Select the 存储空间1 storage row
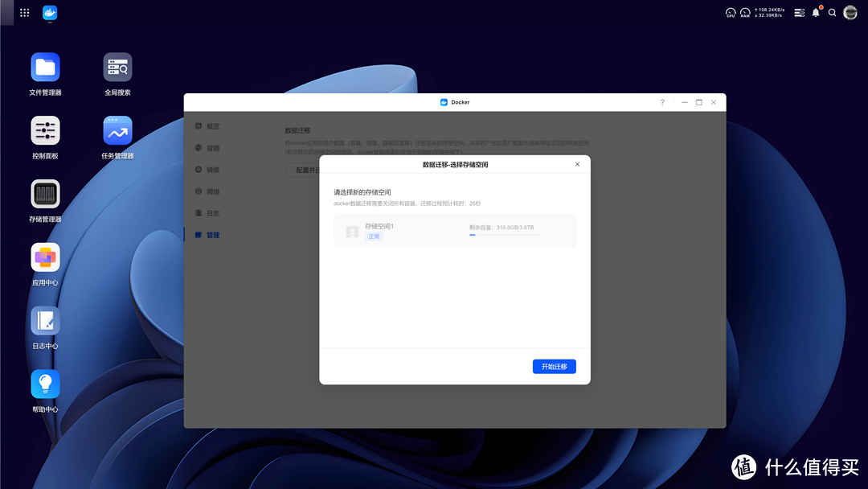Viewport: 868px width, 489px height. click(454, 230)
